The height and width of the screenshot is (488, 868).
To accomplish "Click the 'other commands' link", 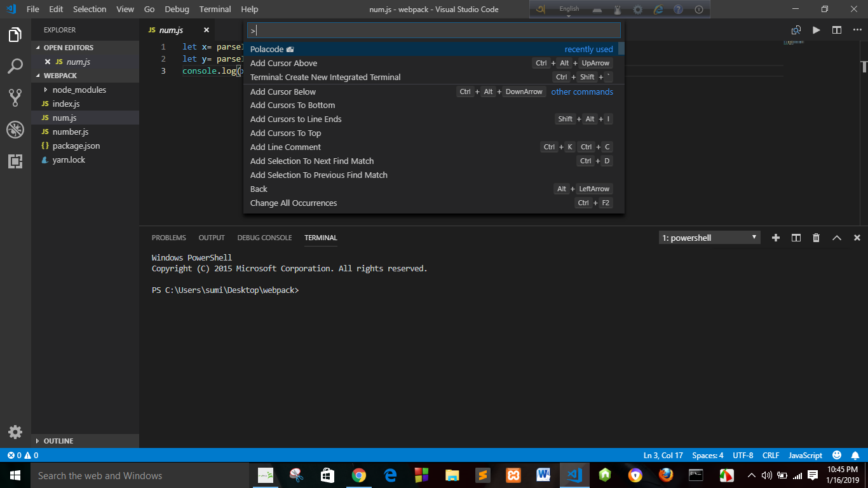I will point(581,91).
